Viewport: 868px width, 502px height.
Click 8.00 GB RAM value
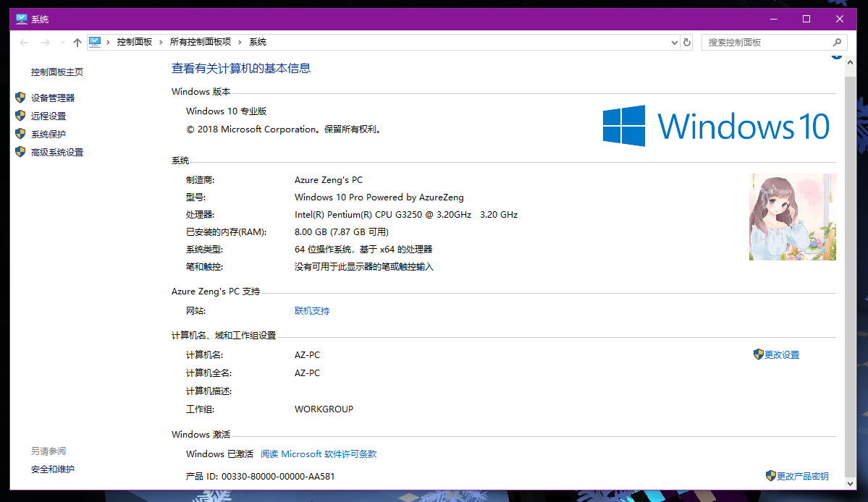pos(342,231)
